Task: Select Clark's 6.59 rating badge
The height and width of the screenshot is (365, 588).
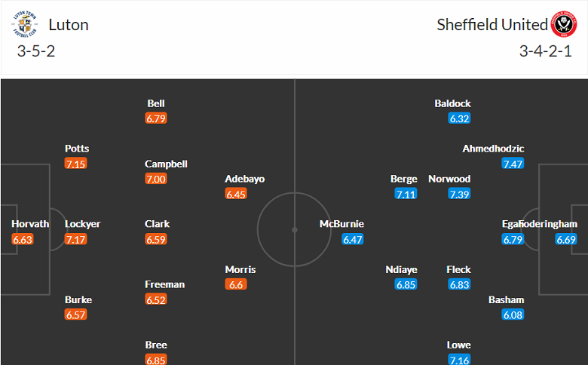Action: coord(156,239)
